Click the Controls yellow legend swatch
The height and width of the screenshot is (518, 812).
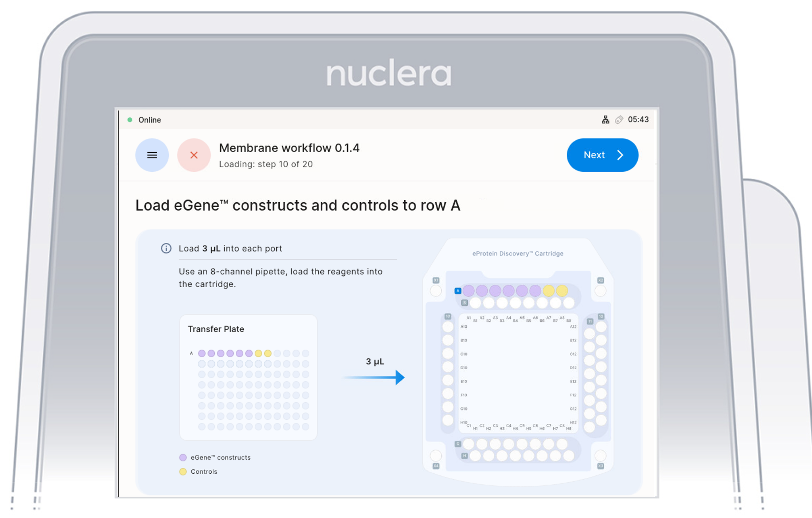point(183,472)
